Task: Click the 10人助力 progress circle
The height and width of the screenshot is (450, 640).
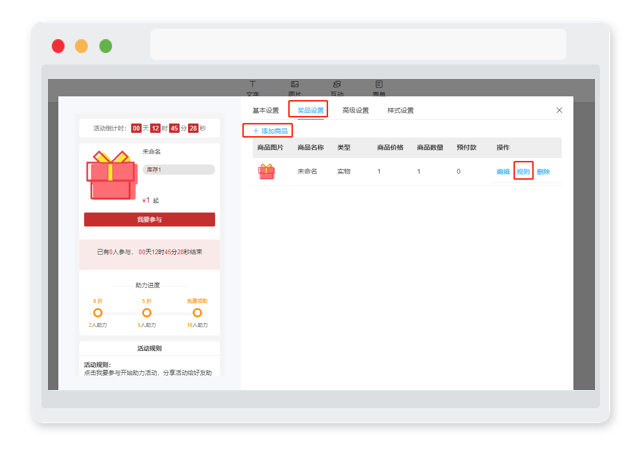Action: [x=197, y=313]
